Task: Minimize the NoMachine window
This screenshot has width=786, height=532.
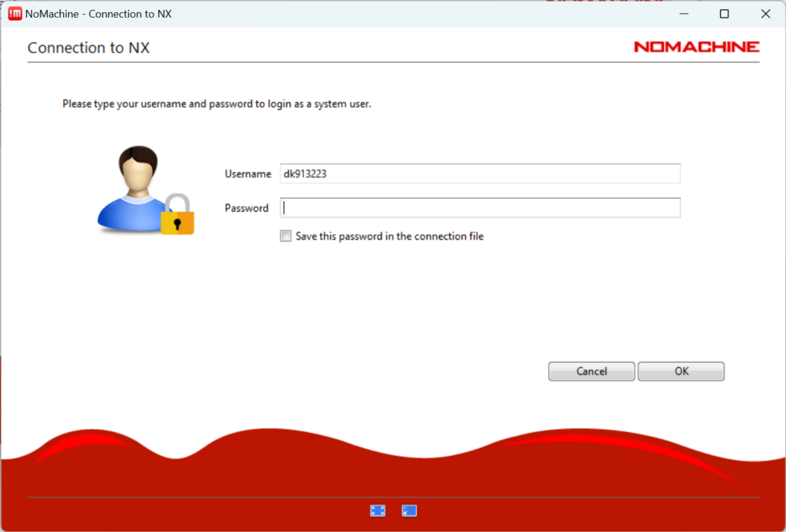Action: [683, 13]
